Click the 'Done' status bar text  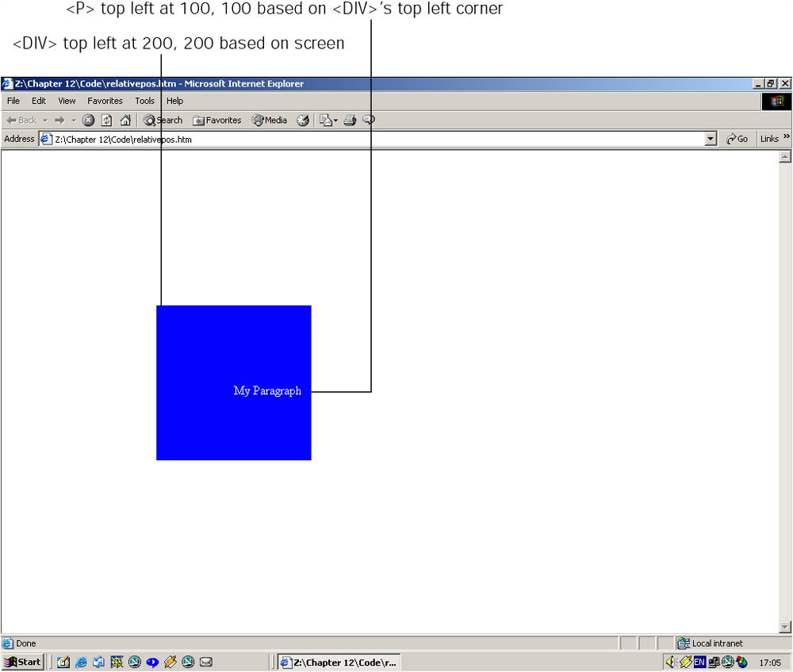click(26, 643)
